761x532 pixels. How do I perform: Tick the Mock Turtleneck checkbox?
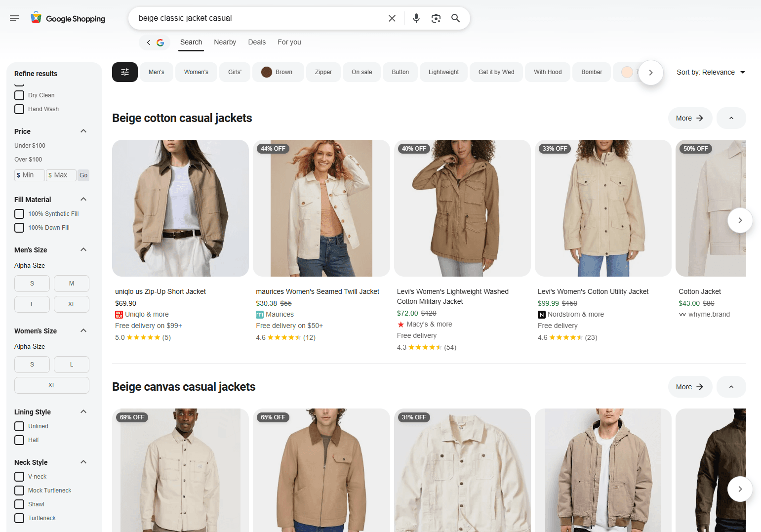[x=19, y=491]
